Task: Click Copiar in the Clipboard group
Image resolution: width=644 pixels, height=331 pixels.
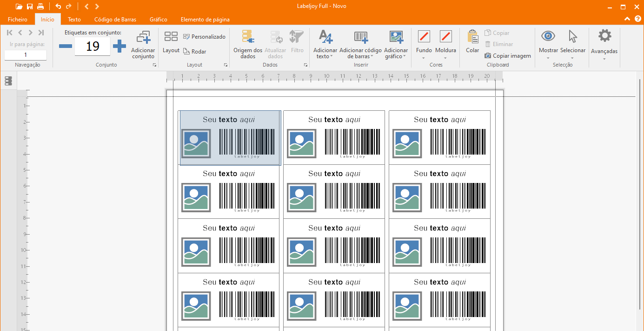Action: [x=497, y=33]
